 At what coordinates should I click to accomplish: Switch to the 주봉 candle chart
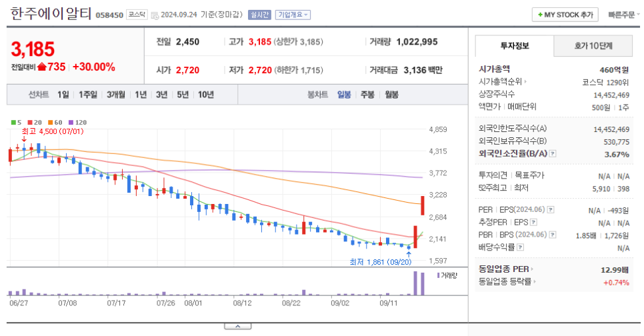[367, 95]
